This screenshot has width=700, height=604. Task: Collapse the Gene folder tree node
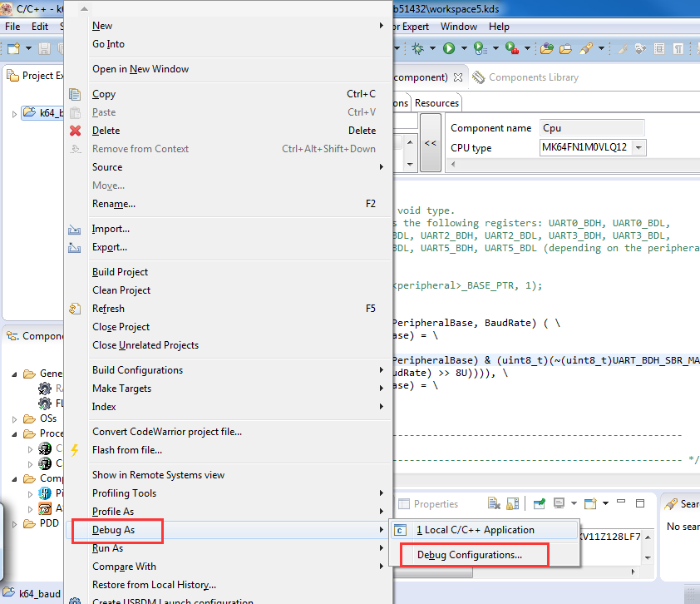14,374
